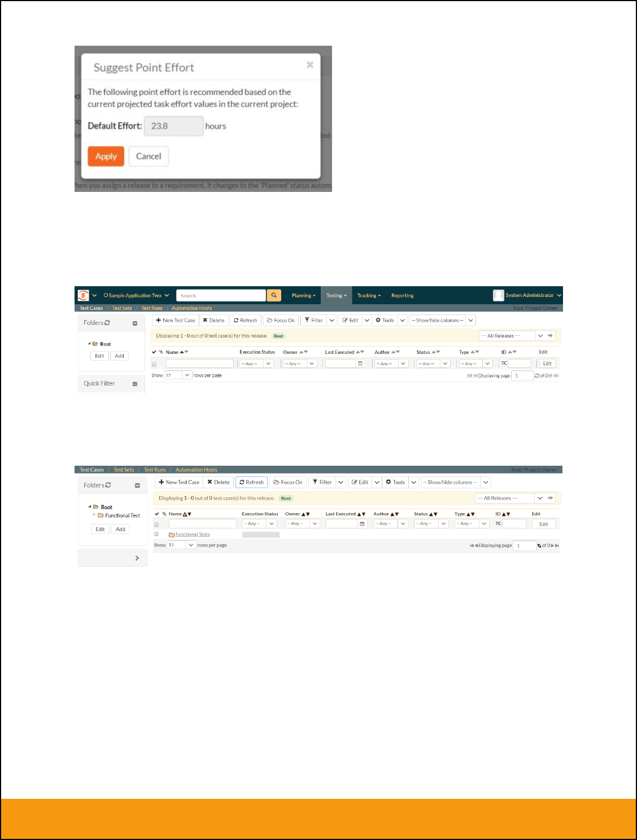The image size is (637, 840).
Task: Click New Test Case in upper toolbar
Action: coord(176,320)
